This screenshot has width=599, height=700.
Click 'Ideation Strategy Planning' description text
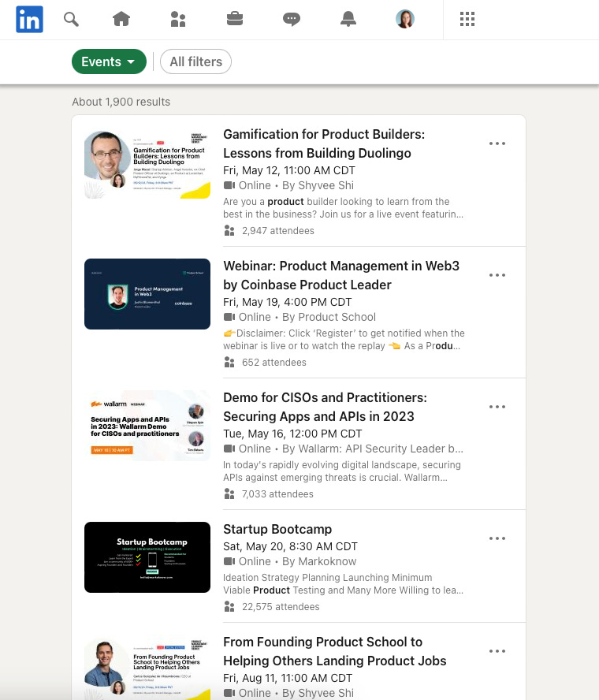coord(343,584)
